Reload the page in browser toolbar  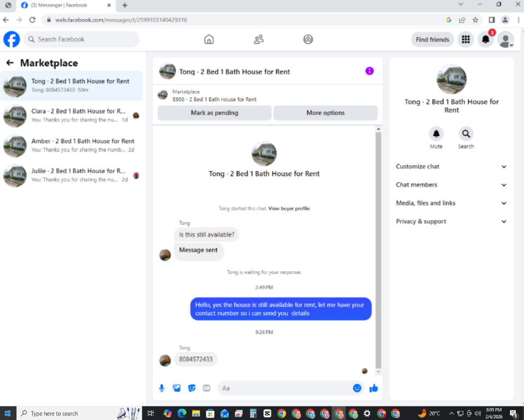32,20
